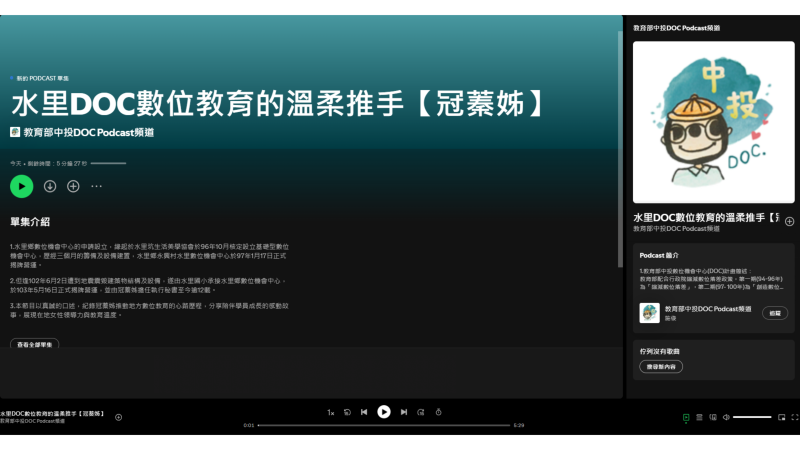The image size is (800, 450).
Task: Play the episode with the green button
Action: tap(21, 186)
